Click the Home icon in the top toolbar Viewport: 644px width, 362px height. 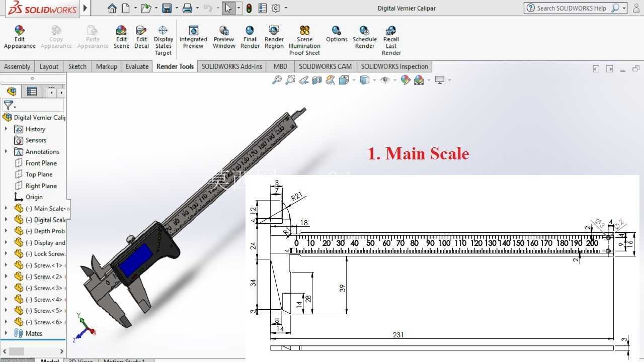tap(112, 8)
